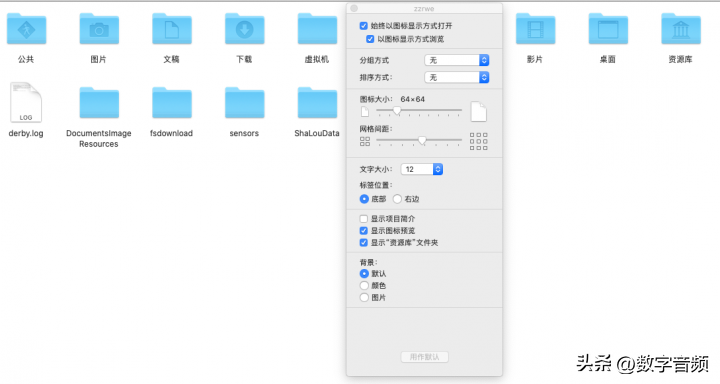The image size is (720, 384).
Task: Choose 颜色 background radio option
Action: 364,285
